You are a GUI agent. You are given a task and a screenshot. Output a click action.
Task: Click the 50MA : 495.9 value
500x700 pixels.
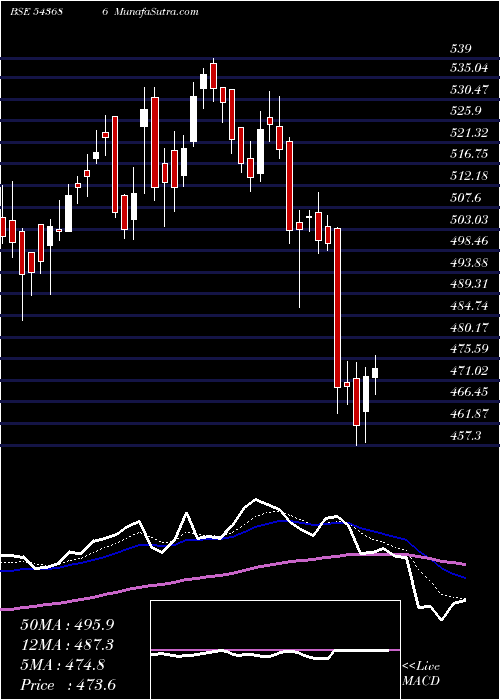point(67,624)
